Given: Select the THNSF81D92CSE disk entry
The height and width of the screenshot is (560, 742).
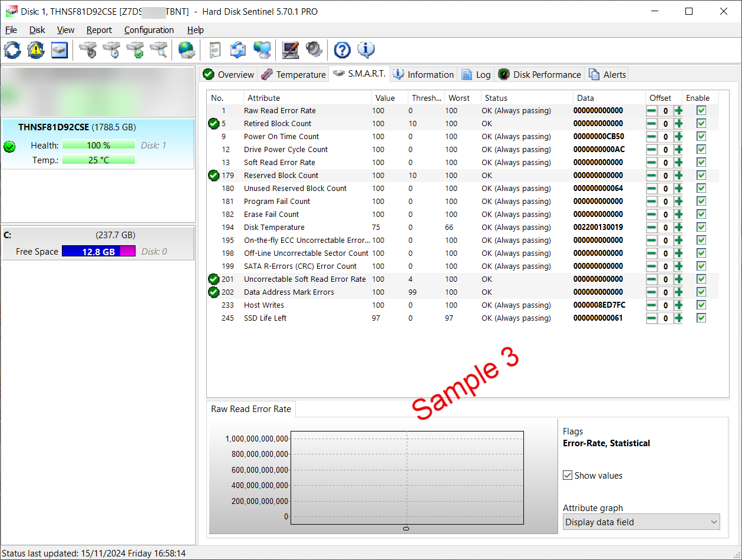Looking at the screenshot, I should tap(98, 144).
